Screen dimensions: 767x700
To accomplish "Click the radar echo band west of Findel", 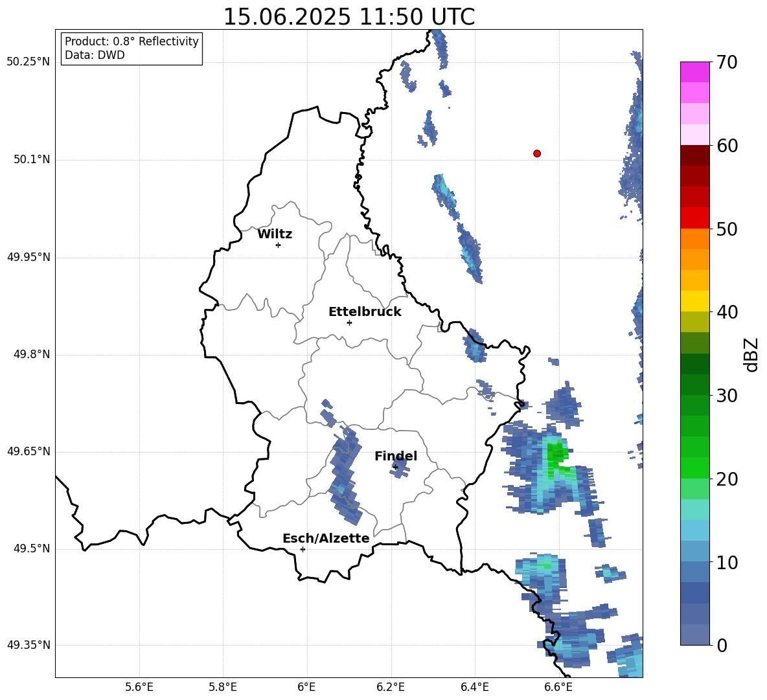I will coord(346,476).
